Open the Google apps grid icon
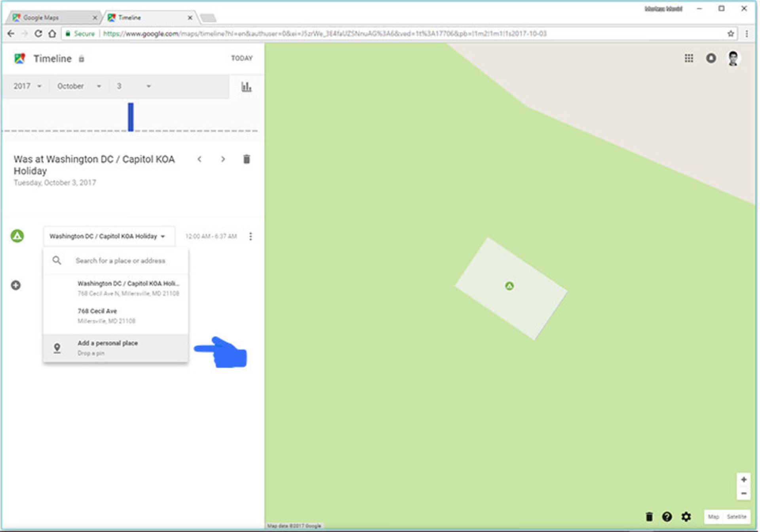The height and width of the screenshot is (532, 760). [689, 58]
